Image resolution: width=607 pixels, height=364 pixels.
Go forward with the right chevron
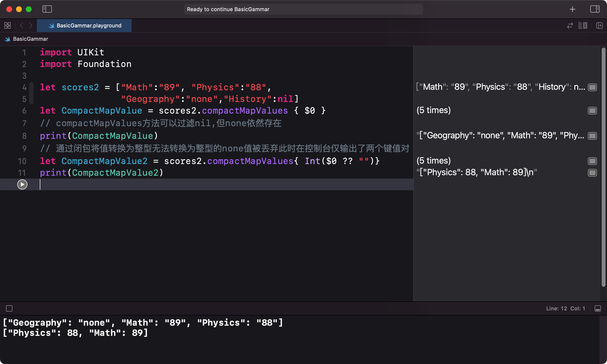click(31, 25)
